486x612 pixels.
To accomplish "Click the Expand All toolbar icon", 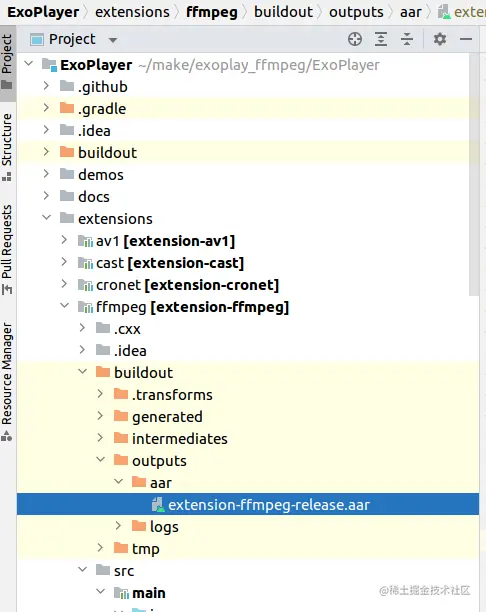I will pos(381,39).
